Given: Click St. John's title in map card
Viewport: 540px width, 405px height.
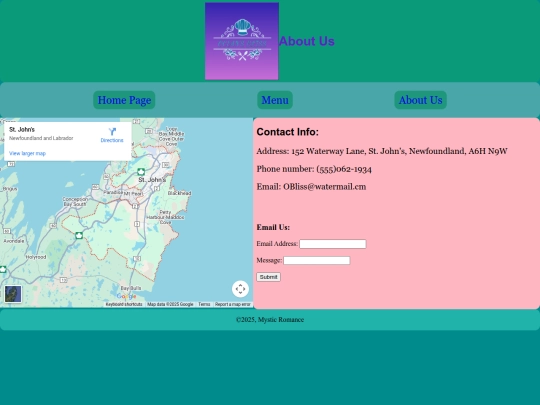Looking at the screenshot, I should pyautogui.click(x=22, y=129).
